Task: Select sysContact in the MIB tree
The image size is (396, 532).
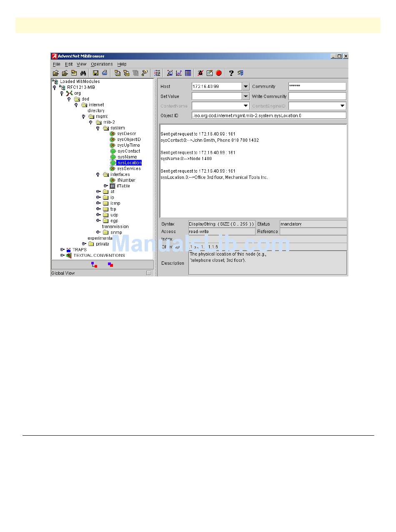Action: [x=128, y=151]
